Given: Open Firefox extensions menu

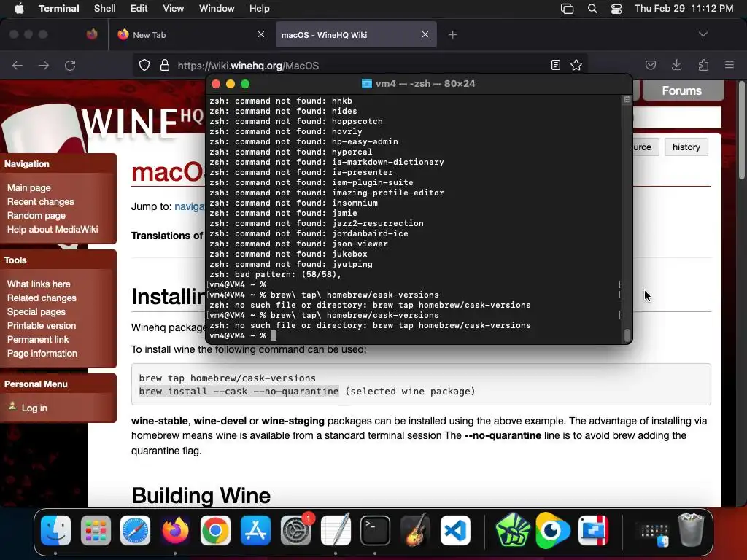Looking at the screenshot, I should [703, 65].
